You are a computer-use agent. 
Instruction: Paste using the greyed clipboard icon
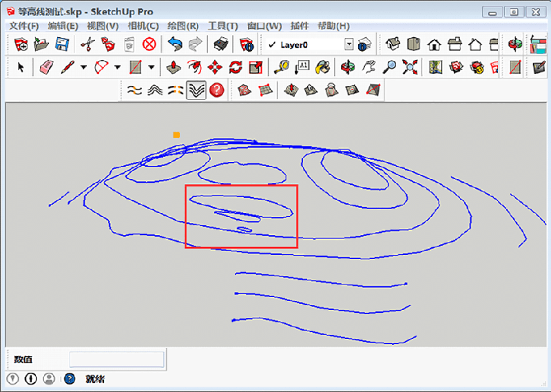(129, 45)
